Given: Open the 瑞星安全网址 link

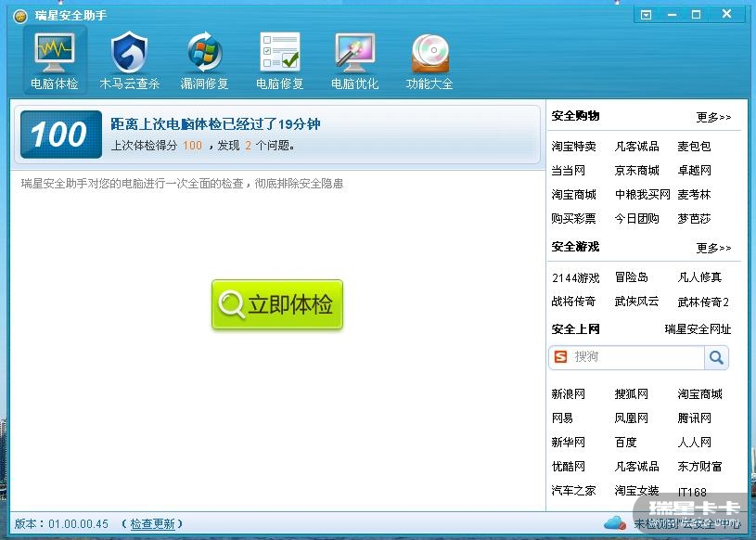Looking at the screenshot, I should pyautogui.click(x=698, y=329).
